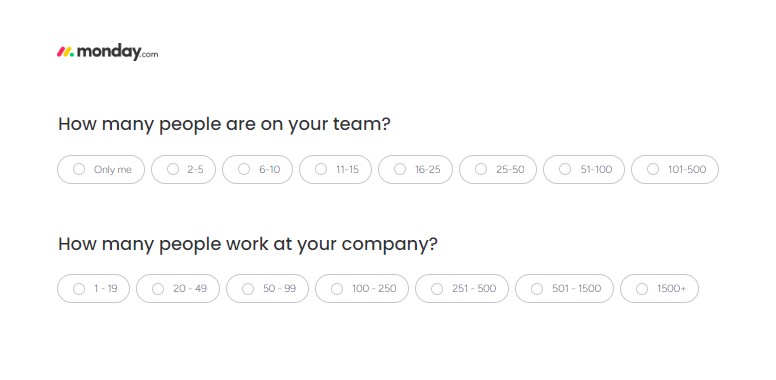Click the radio circle inside Only me
The image size is (776, 380).
click(79, 169)
